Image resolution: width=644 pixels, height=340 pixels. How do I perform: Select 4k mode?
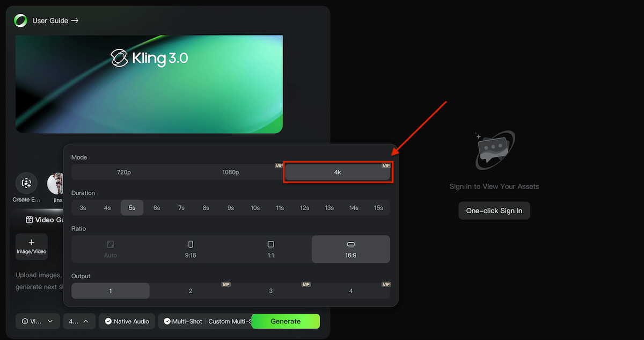(338, 172)
